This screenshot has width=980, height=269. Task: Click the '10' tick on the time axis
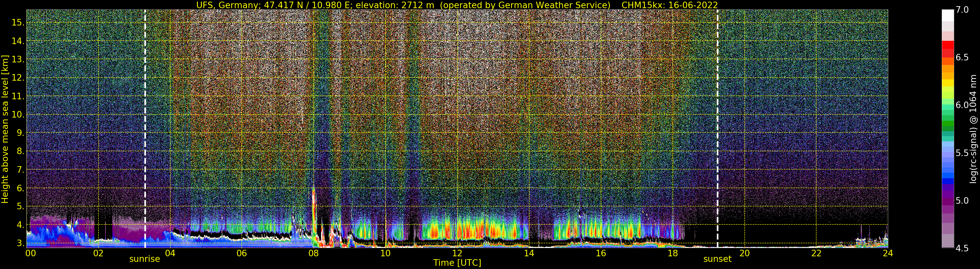coord(385,253)
